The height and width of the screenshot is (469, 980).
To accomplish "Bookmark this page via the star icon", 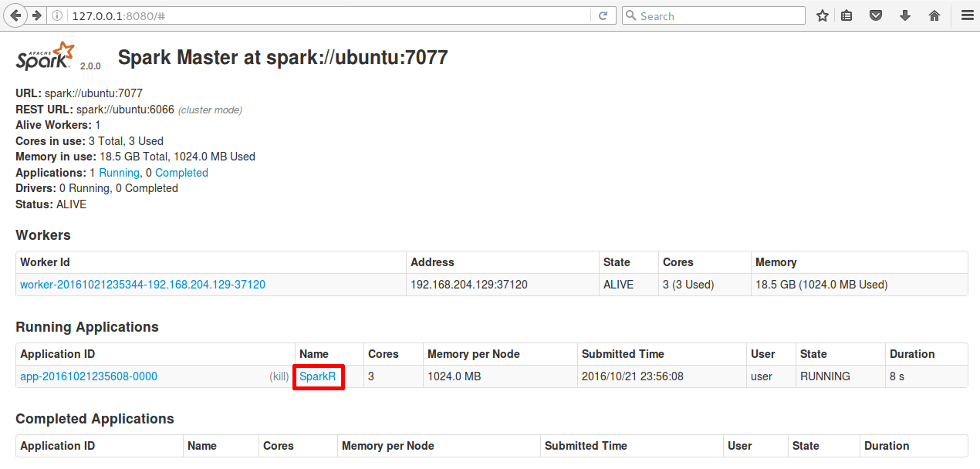I will click(x=822, y=15).
